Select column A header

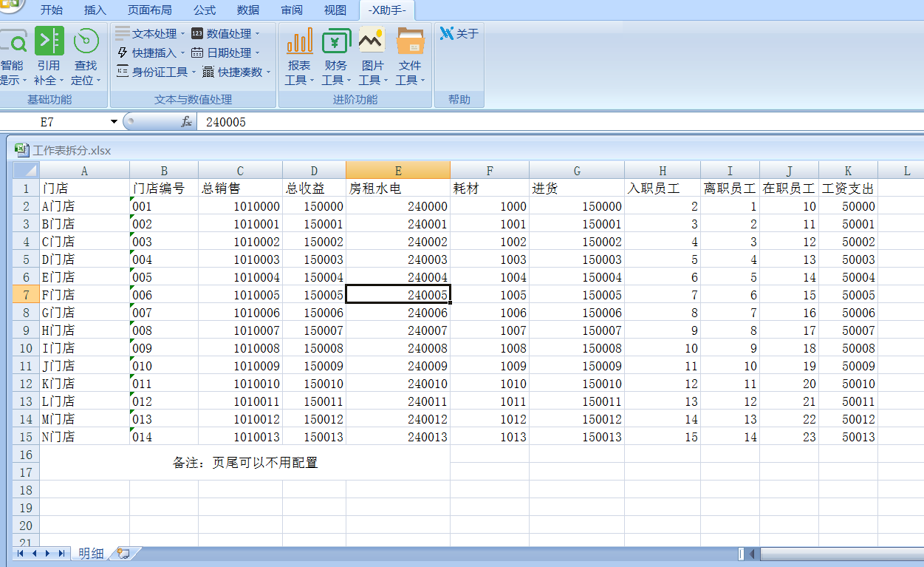click(x=84, y=171)
